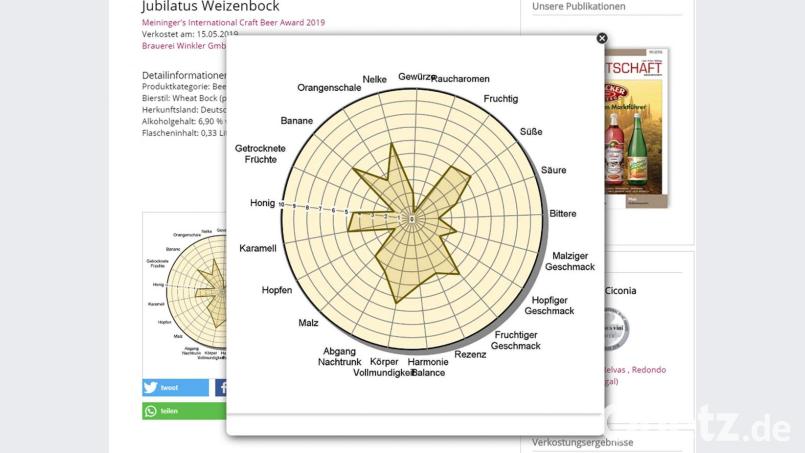Screen dimensions: 805x453
Task: Click the Süße label on chart
Action: coord(531,131)
